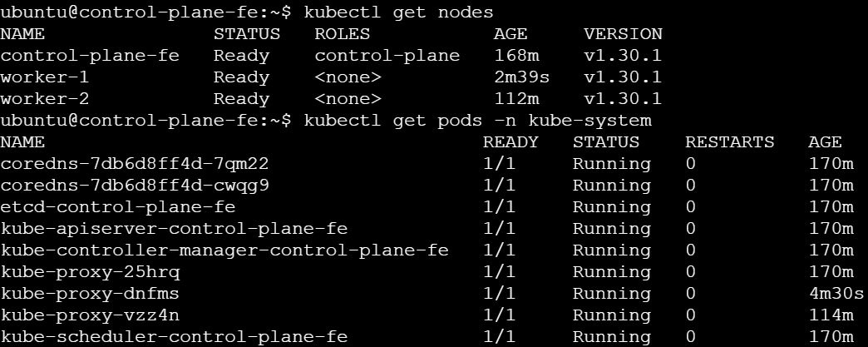Click the kube-apiserver-control-plane-fe pod name
The image size is (868, 347).
[x=174, y=229]
